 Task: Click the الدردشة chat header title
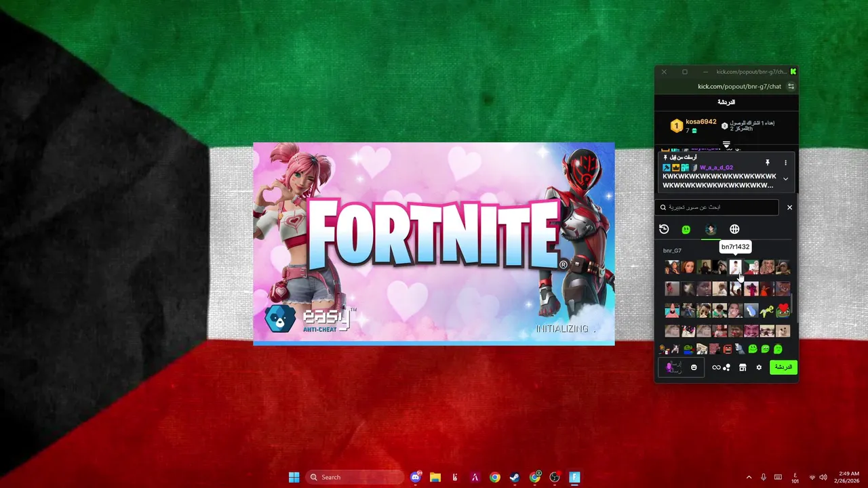[x=726, y=102]
